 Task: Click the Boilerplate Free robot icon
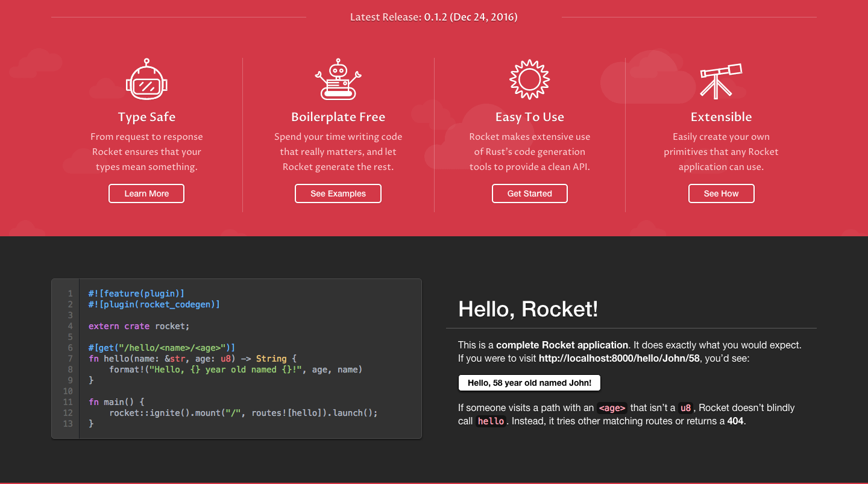(338, 79)
